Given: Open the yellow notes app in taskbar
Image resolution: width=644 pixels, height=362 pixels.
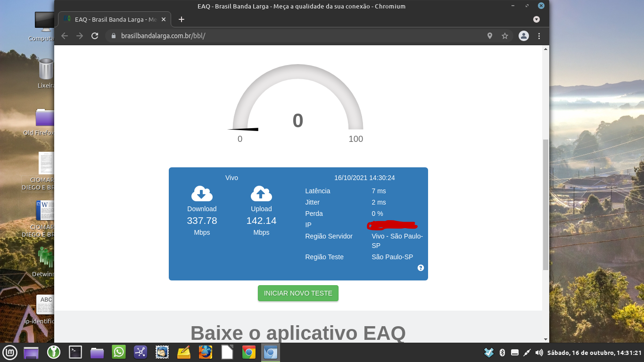Looking at the screenshot, I should click(x=184, y=352).
